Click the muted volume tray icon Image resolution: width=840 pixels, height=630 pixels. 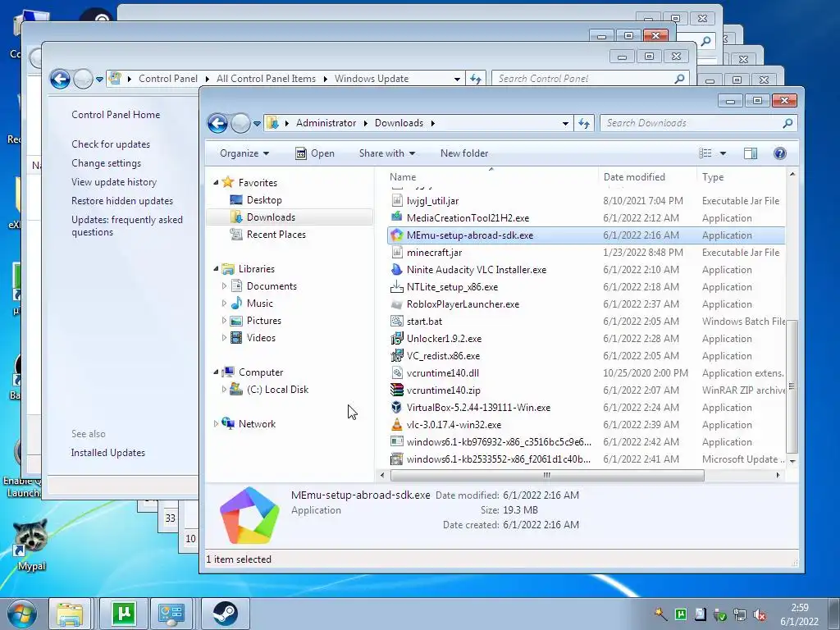click(759, 614)
